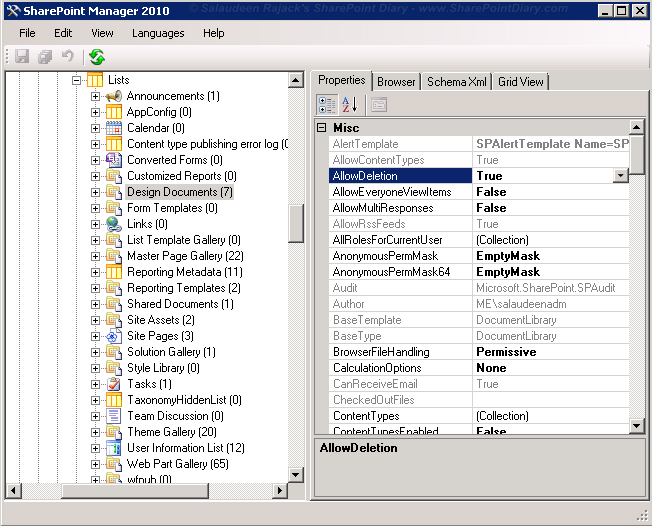Sort properties alphabetically with A-Z icon
The height and width of the screenshot is (526, 652).
coord(349,105)
